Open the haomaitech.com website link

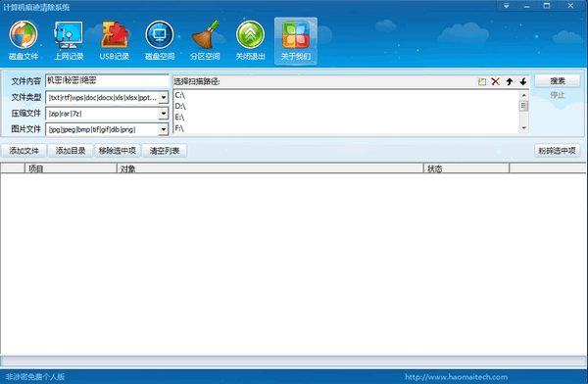[456, 377]
